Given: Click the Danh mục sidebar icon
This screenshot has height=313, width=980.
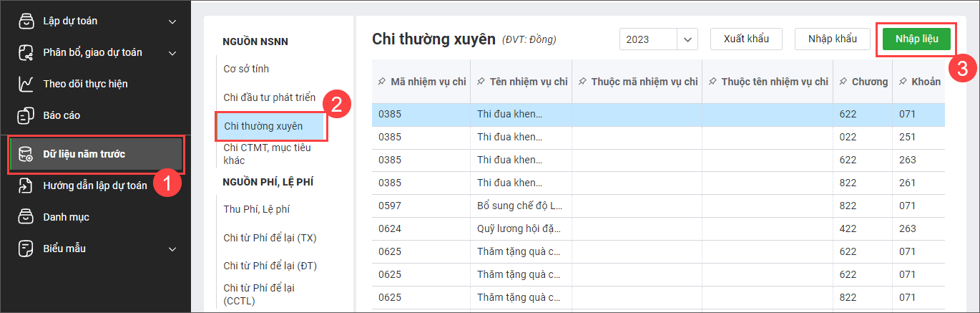Looking at the screenshot, I should pyautogui.click(x=26, y=217).
